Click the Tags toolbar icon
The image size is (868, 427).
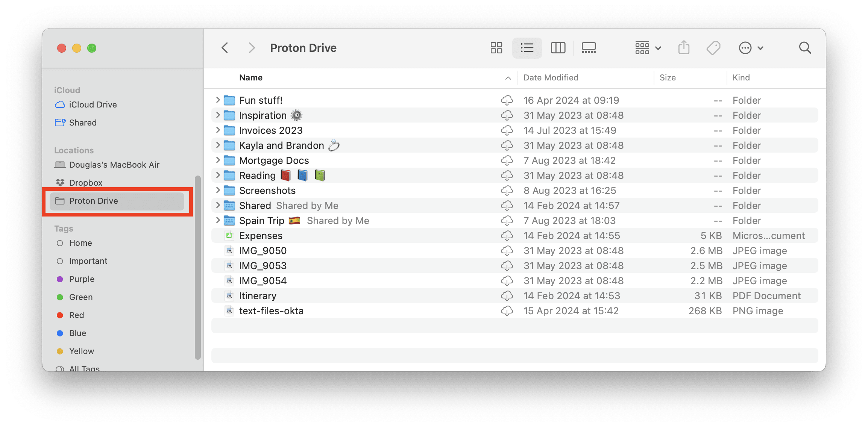[713, 48]
